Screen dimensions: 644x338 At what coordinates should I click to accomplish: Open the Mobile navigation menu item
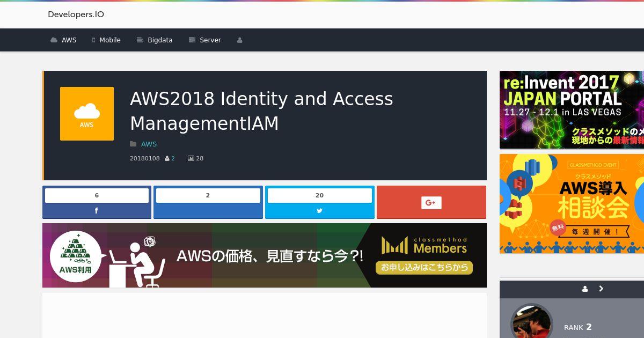click(106, 40)
